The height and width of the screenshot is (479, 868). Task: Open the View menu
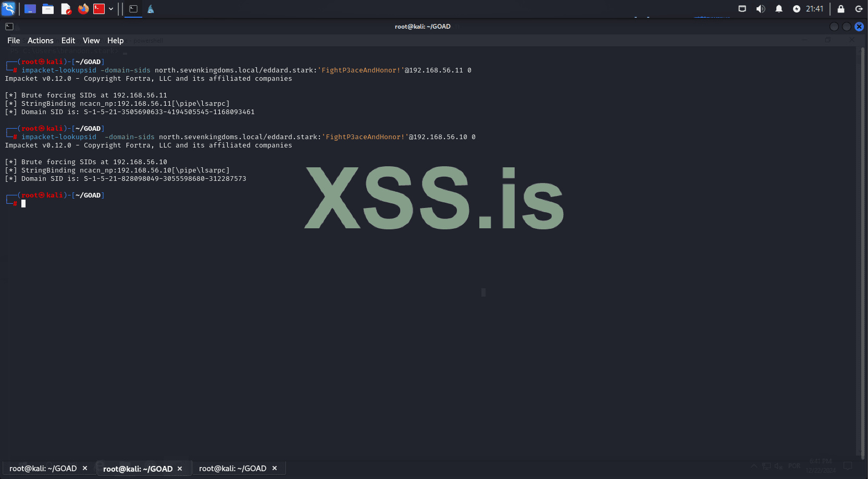pyautogui.click(x=91, y=41)
